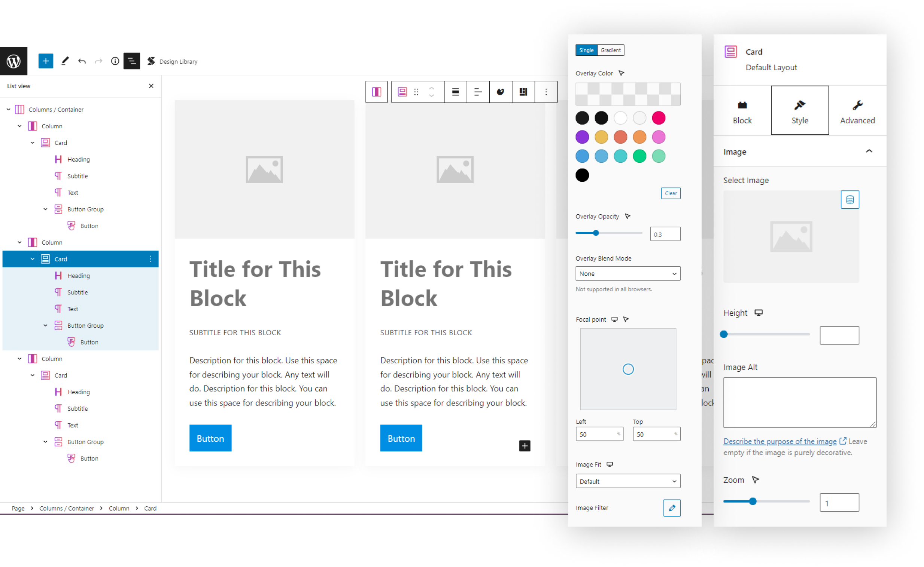Open block toolbar three-dot options menu
The height and width of the screenshot is (567, 924).
point(546,92)
